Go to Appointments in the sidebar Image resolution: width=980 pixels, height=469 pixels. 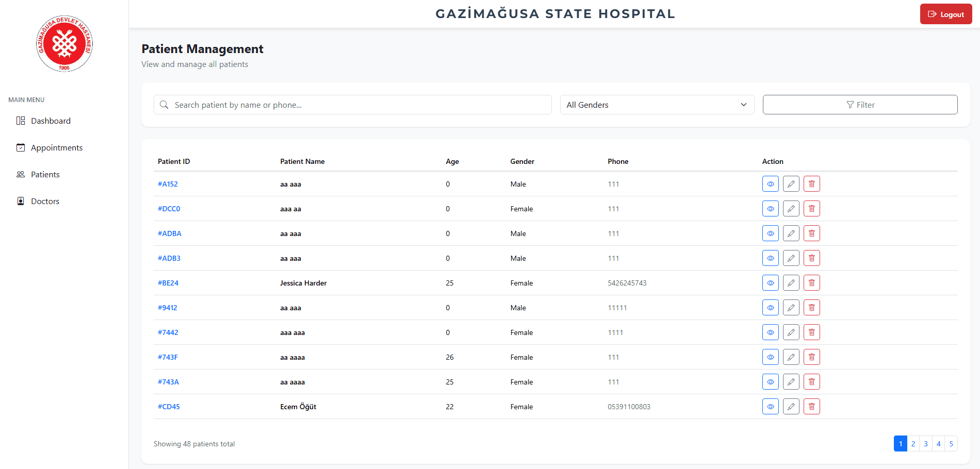click(57, 147)
